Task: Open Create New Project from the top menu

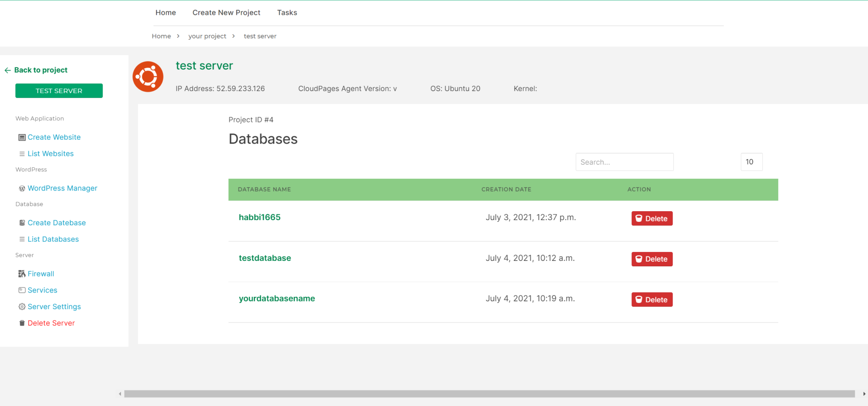Action: (x=226, y=12)
